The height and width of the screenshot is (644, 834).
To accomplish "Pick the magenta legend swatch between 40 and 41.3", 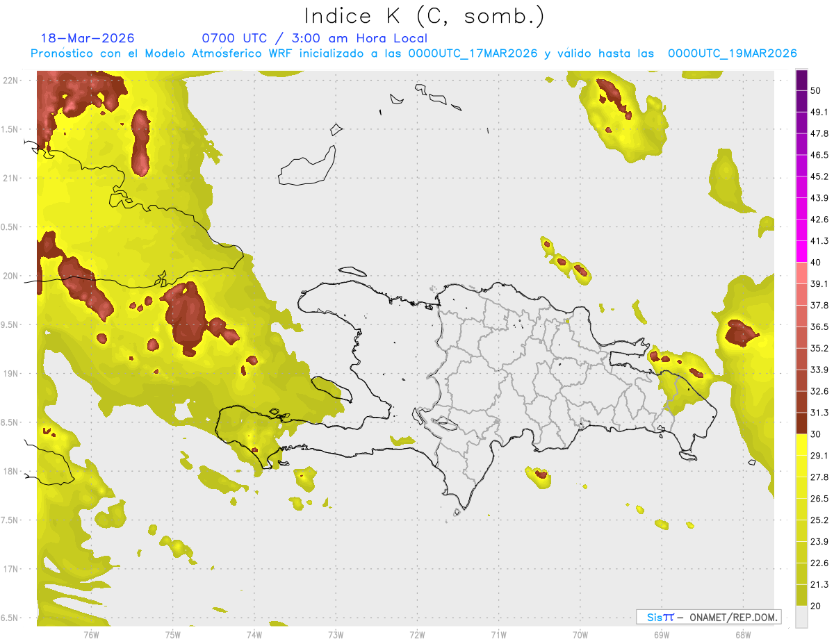I will (x=802, y=252).
